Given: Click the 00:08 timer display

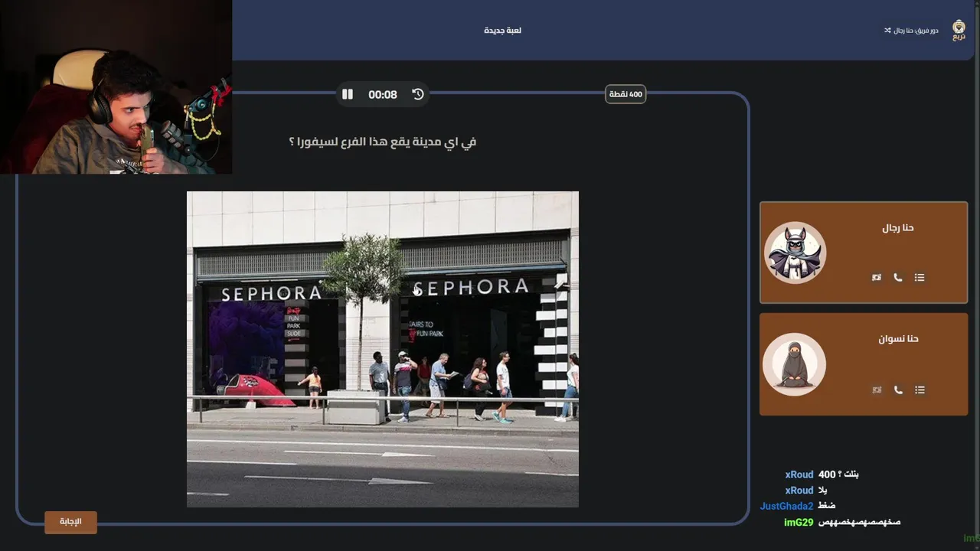Looking at the screenshot, I should 383,95.
